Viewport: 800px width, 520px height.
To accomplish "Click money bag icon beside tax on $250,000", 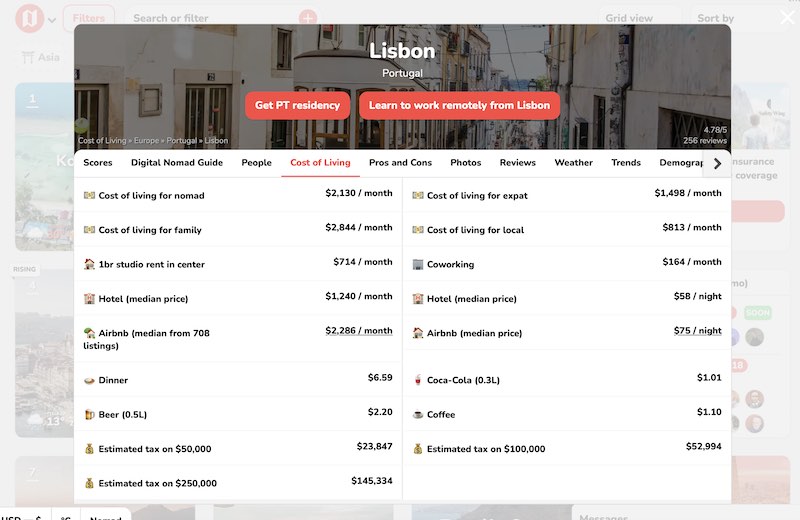I will [x=89, y=483].
